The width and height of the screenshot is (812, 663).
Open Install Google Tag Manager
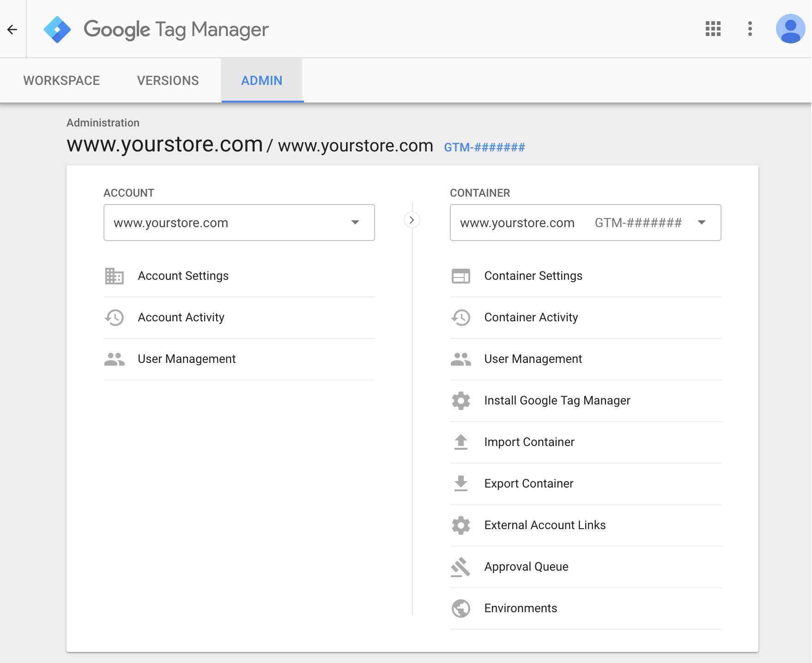tap(585, 401)
